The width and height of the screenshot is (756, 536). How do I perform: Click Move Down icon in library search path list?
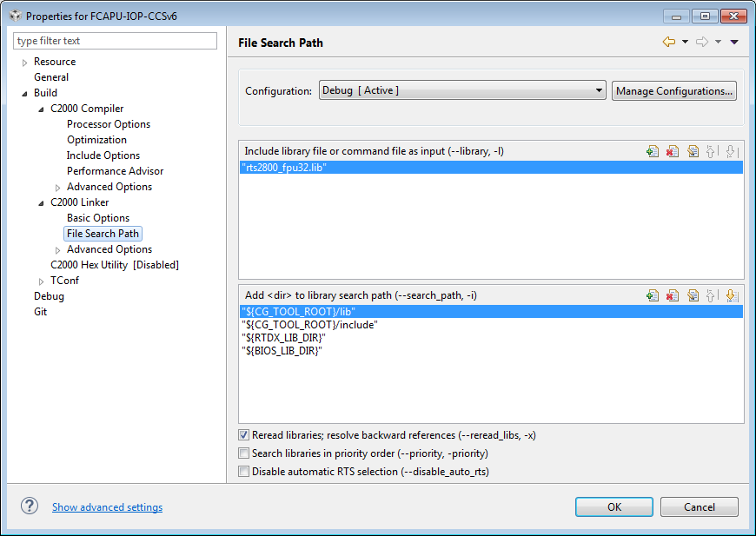coord(731,295)
